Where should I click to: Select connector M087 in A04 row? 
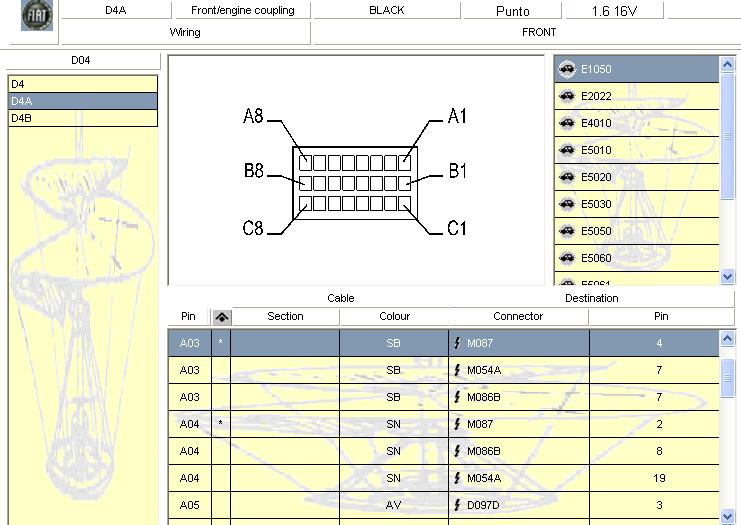(519, 424)
